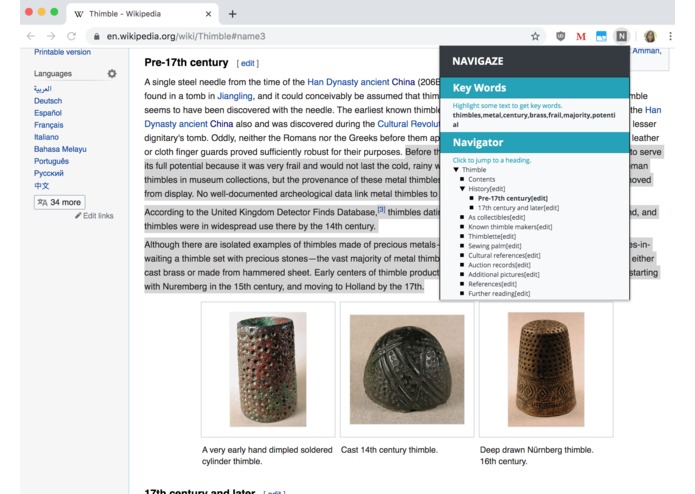
Task: Open a new tab with plus button
Action: 232,14
